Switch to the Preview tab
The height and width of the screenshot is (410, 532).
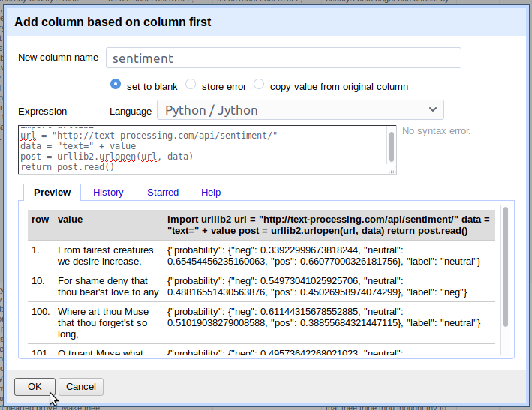(x=53, y=193)
